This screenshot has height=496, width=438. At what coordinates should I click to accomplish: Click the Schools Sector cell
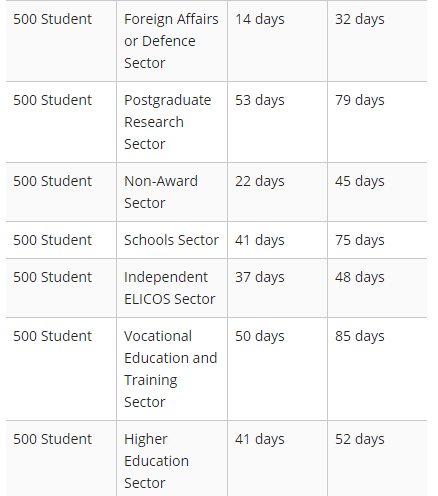171,240
